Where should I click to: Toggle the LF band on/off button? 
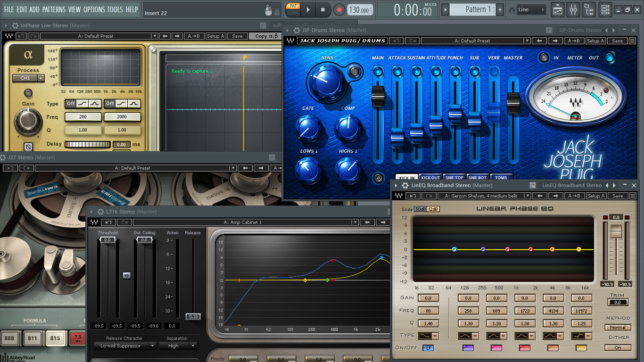point(428,348)
